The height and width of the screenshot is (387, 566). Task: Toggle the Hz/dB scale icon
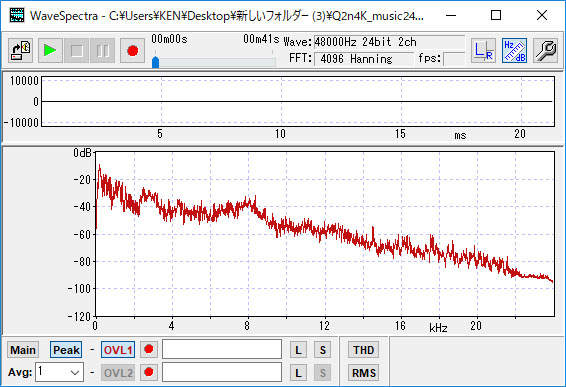point(514,51)
